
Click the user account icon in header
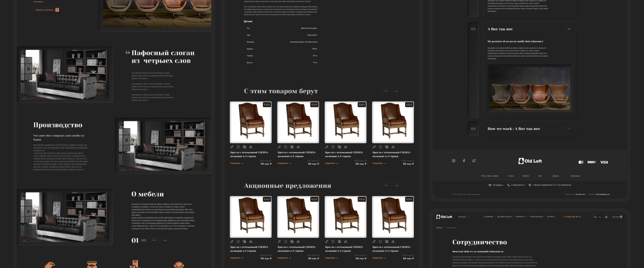click(x=606, y=217)
